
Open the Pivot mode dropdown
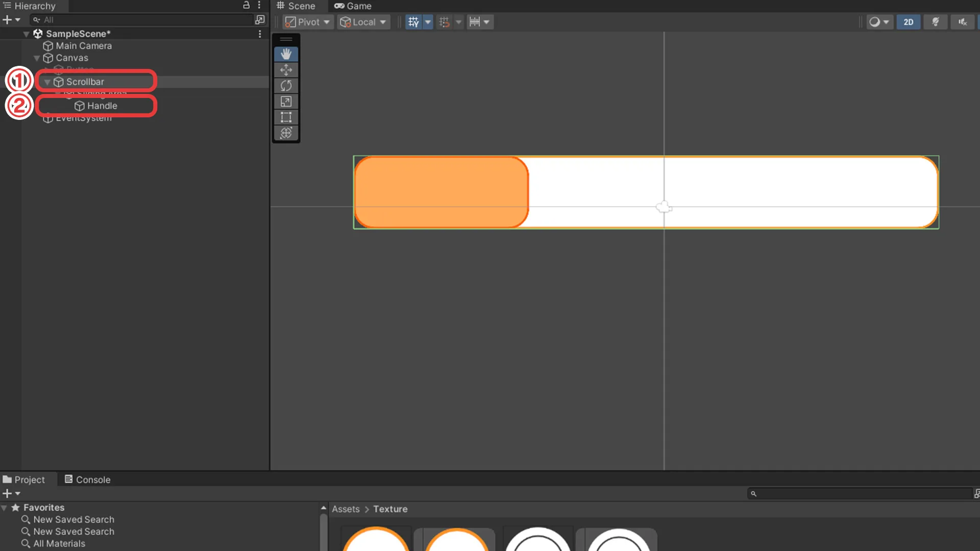tap(308, 22)
